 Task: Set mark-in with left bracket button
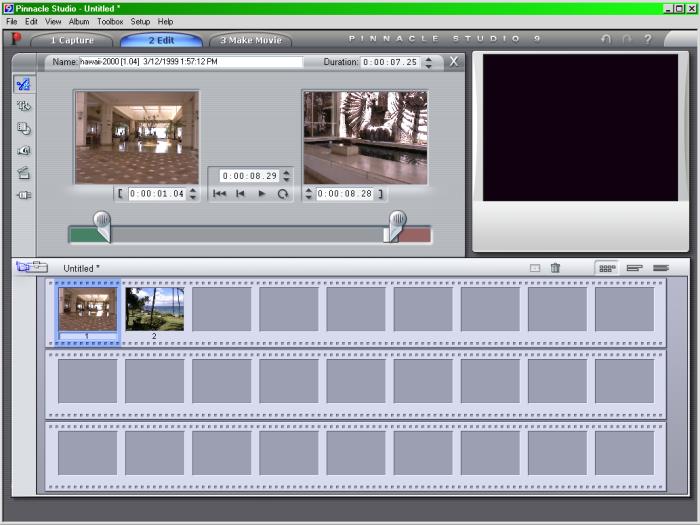(120, 194)
